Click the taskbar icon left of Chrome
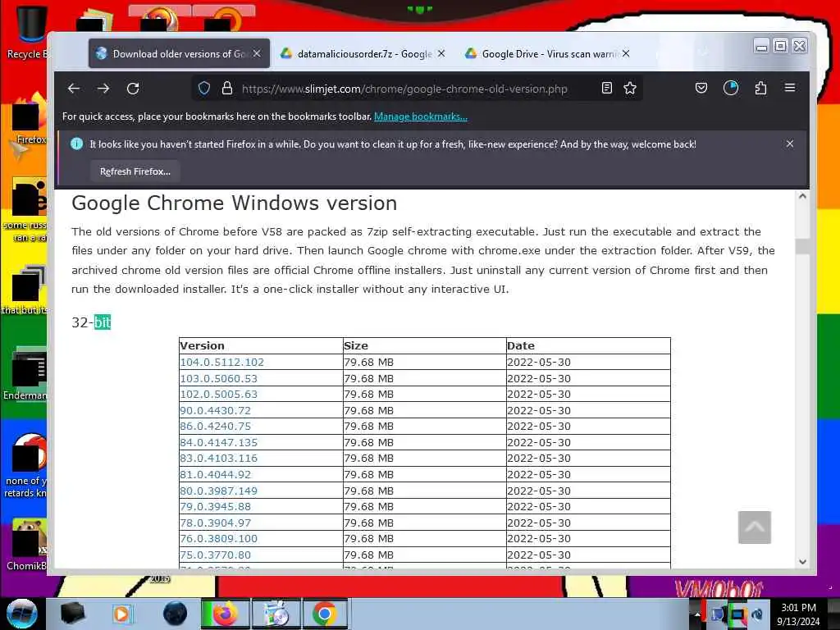This screenshot has width=840, height=630. (277, 614)
